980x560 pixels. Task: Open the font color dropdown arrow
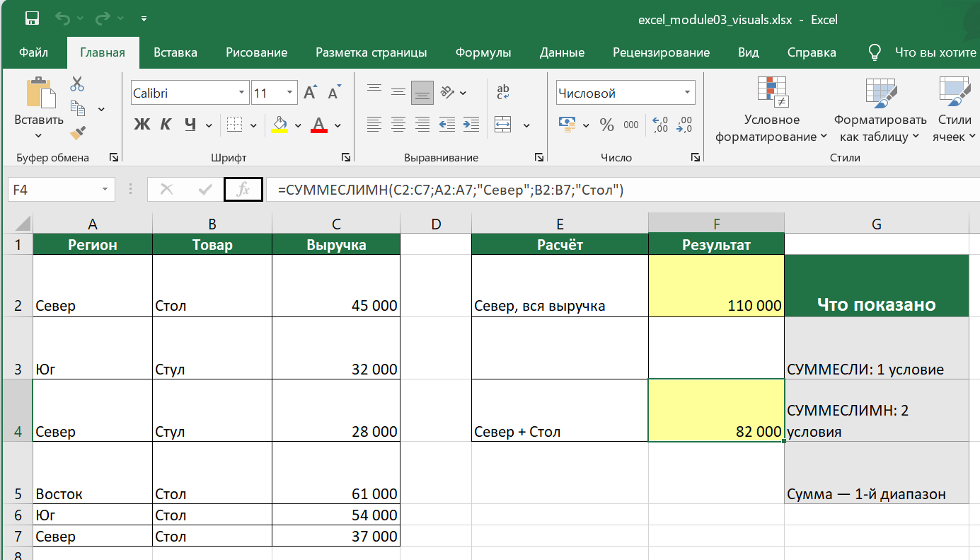coord(338,126)
